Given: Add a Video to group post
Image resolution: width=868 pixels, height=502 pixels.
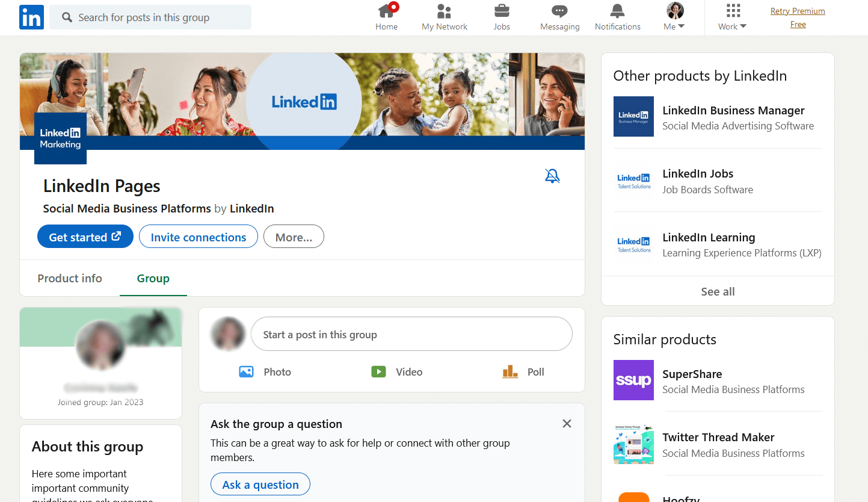Looking at the screenshot, I should point(397,372).
